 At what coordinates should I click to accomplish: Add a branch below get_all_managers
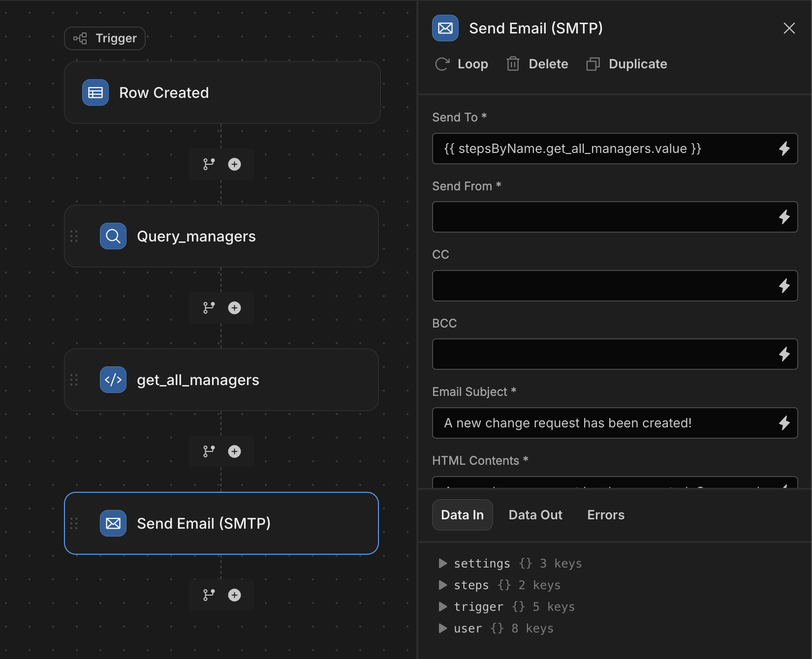click(209, 451)
